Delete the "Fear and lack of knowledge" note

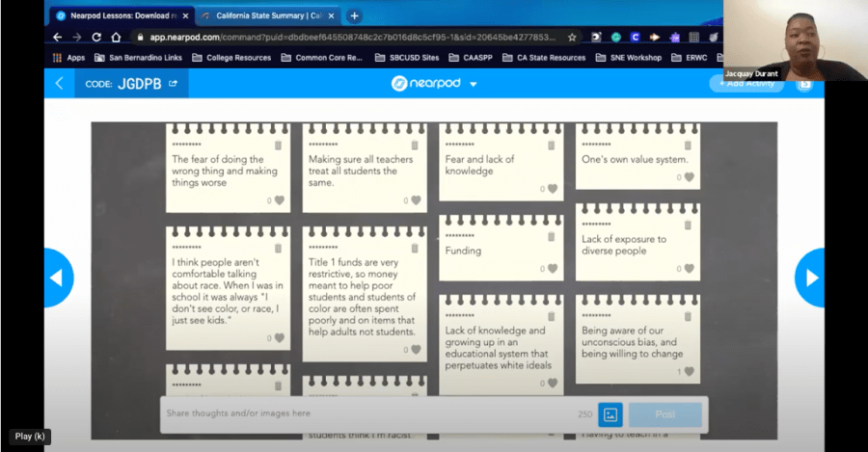(x=551, y=145)
